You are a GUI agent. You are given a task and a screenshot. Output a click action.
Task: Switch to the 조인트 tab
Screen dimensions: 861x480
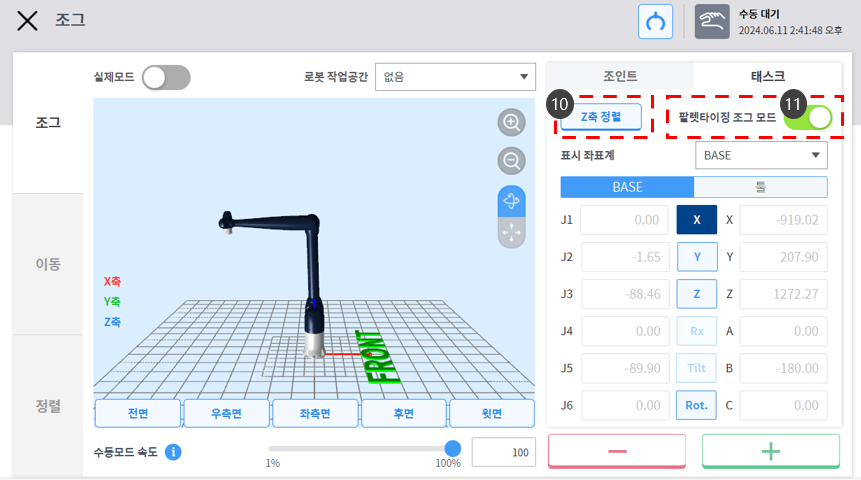[x=620, y=76]
